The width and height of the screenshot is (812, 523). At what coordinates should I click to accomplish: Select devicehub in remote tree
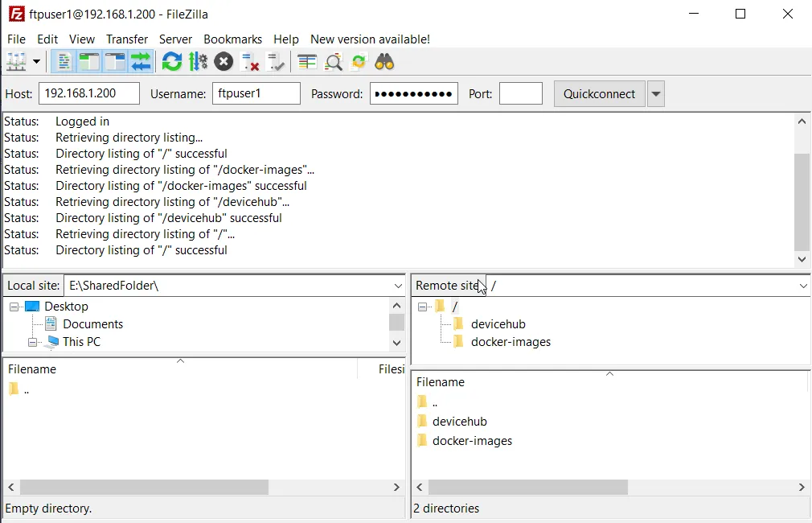tap(498, 324)
